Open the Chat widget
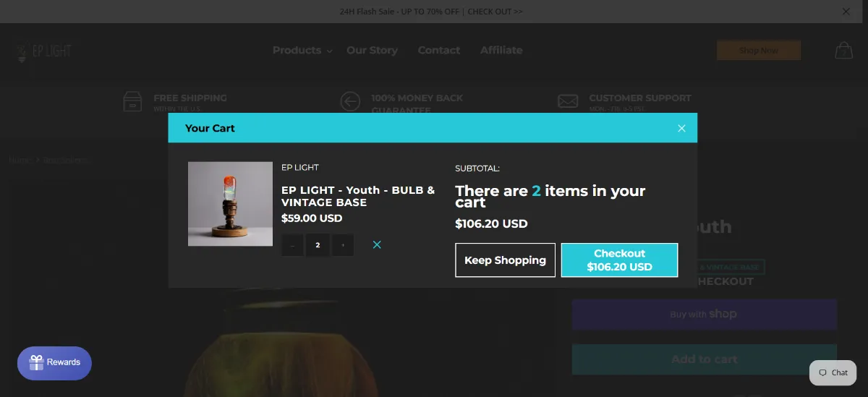The image size is (868, 397). click(833, 372)
